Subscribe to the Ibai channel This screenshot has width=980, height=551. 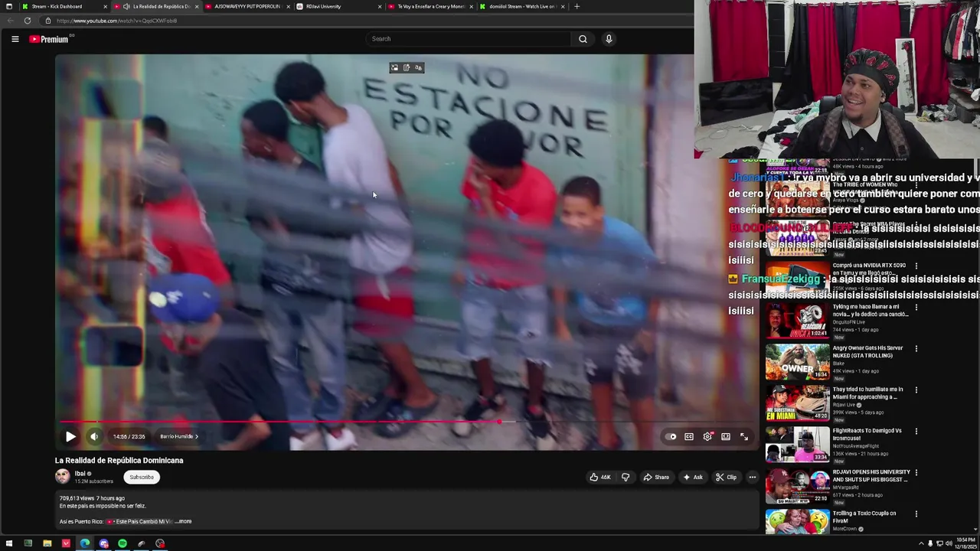tap(142, 478)
